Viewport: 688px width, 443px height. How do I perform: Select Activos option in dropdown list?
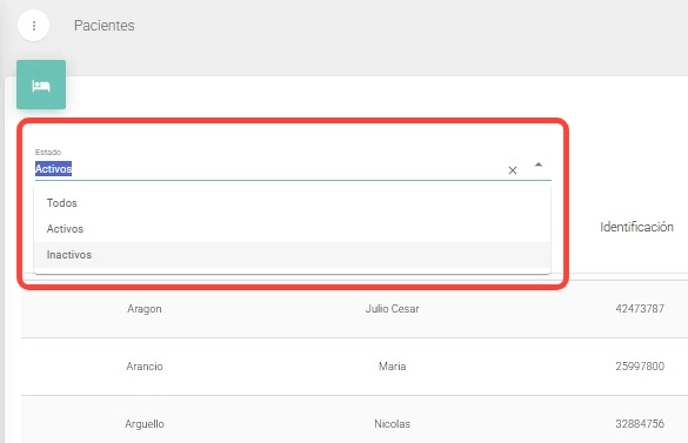(65, 229)
